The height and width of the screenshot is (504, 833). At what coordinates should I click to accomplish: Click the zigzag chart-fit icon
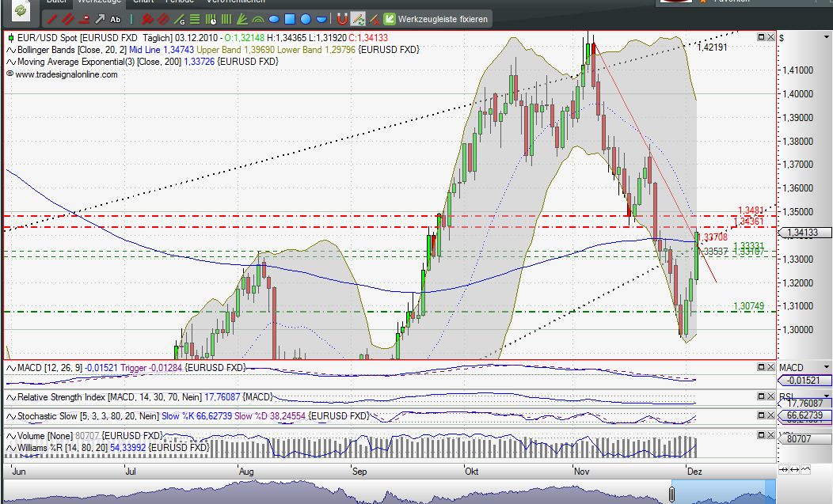805,469
